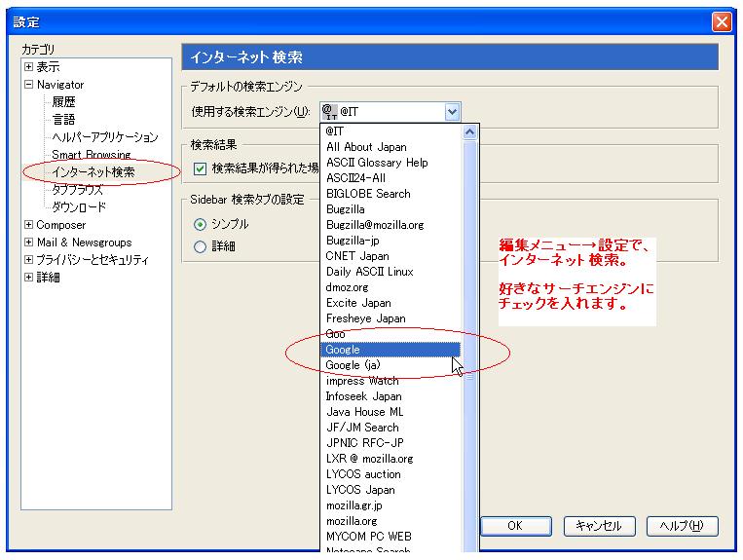This screenshot has width=743, height=560.
Task: Expand the 表示 category
Action: (x=28, y=67)
